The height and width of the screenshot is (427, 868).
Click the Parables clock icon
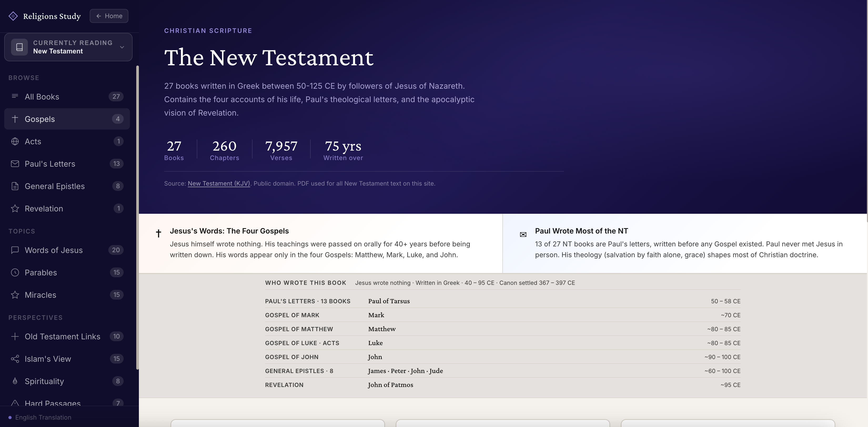pos(15,272)
